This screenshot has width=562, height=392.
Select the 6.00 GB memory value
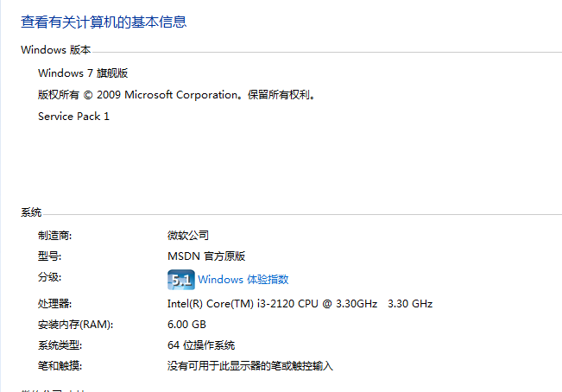coord(186,325)
